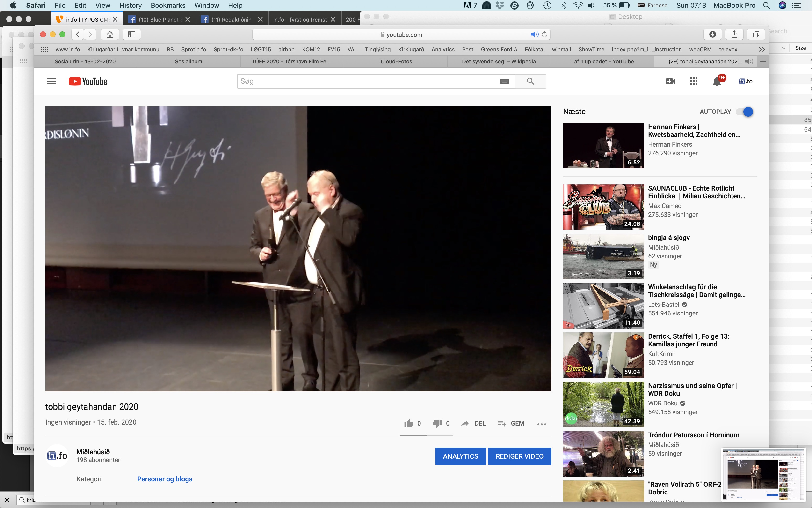Open the favorites grid icon in bookmarks bar
This screenshot has height=508, width=812.
(x=45, y=49)
